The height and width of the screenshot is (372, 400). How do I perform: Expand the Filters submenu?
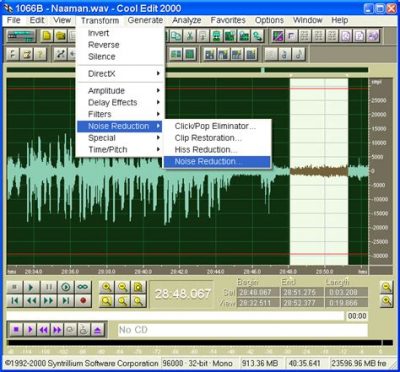tap(120, 114)
